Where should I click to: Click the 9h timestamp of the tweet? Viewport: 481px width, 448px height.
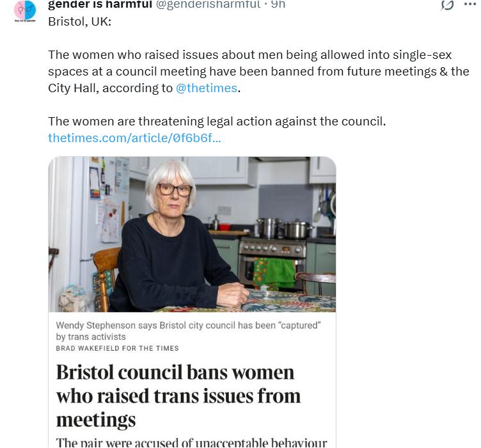[278, 4]
